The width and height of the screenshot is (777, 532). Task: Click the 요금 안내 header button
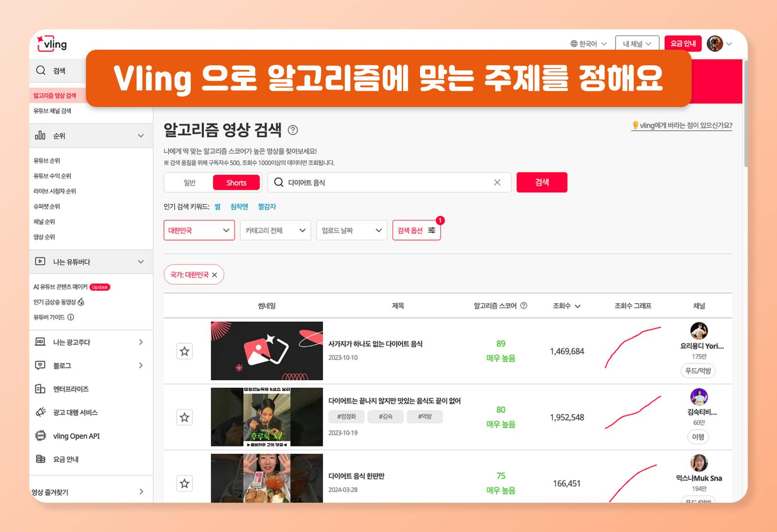pos(683,44)
